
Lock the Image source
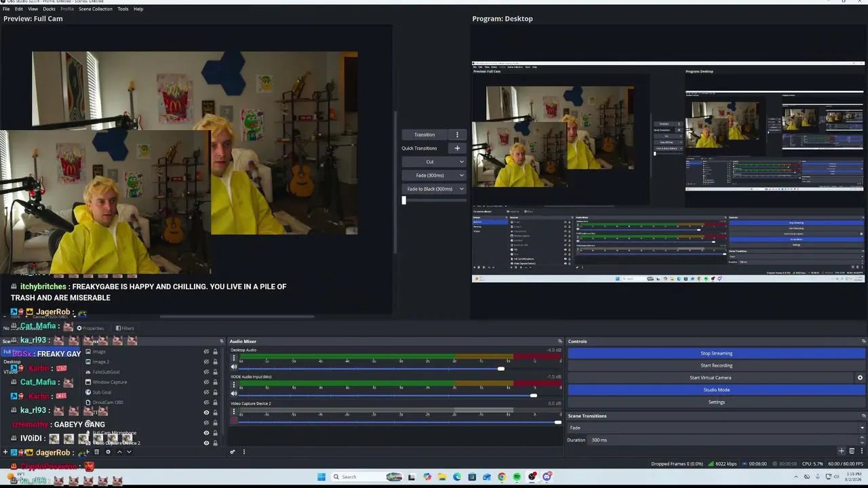tap(216, 352)
